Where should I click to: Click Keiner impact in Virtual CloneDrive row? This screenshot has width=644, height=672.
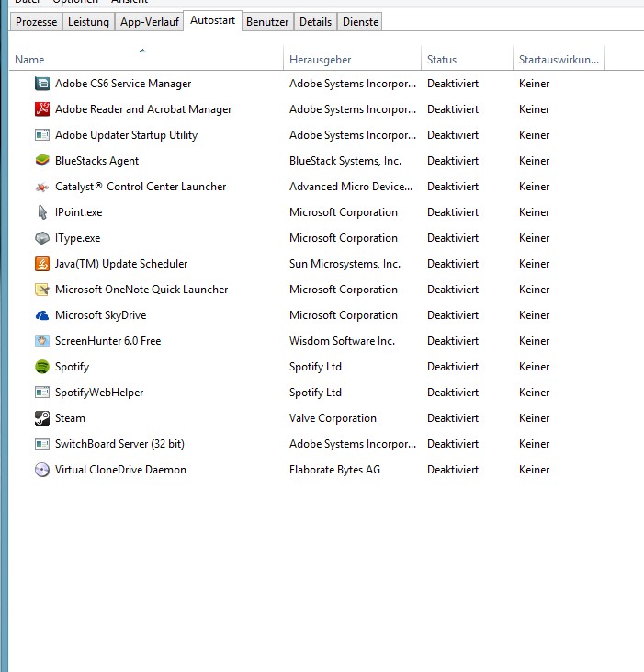[x=534, y=469]
